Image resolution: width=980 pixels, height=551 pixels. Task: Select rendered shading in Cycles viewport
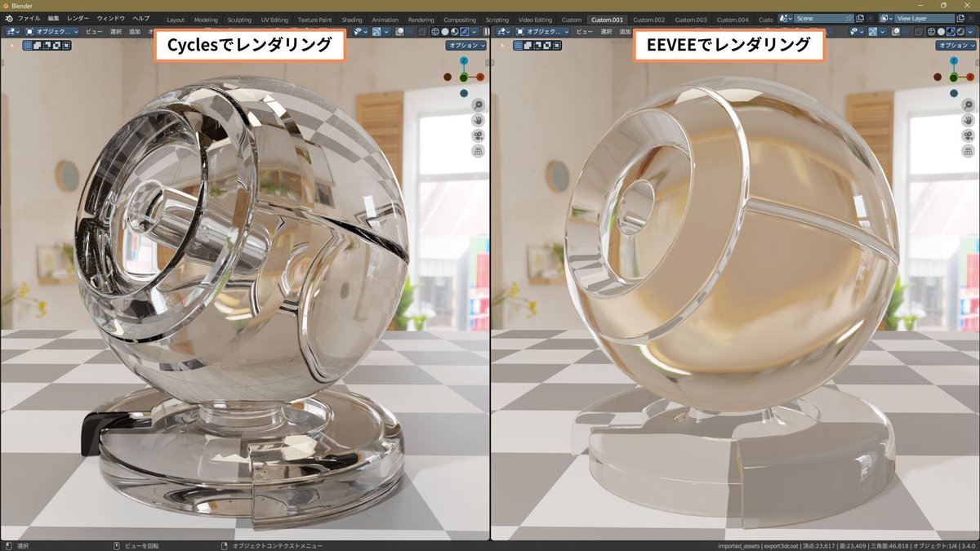click(464, 32)
